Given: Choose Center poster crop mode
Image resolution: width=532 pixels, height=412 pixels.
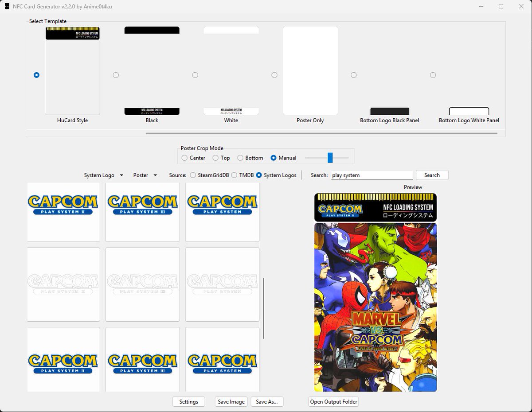Looking at the screenshot, I should point(184,158).
